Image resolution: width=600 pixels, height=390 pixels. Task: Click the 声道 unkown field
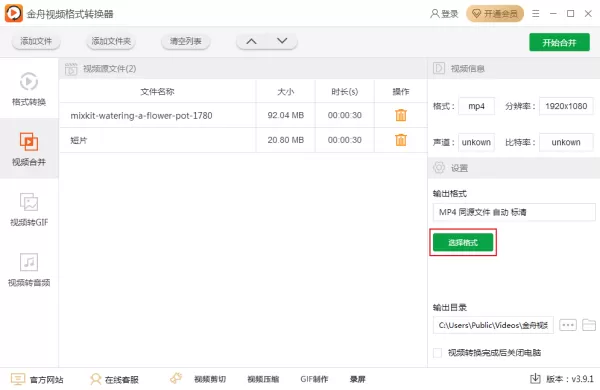[x=476, y=142]
